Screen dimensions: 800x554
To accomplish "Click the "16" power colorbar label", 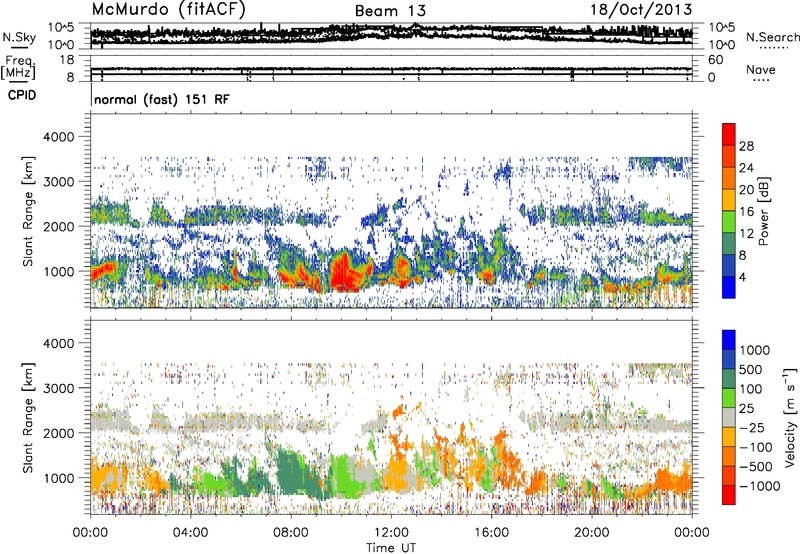I will (746, 212).
